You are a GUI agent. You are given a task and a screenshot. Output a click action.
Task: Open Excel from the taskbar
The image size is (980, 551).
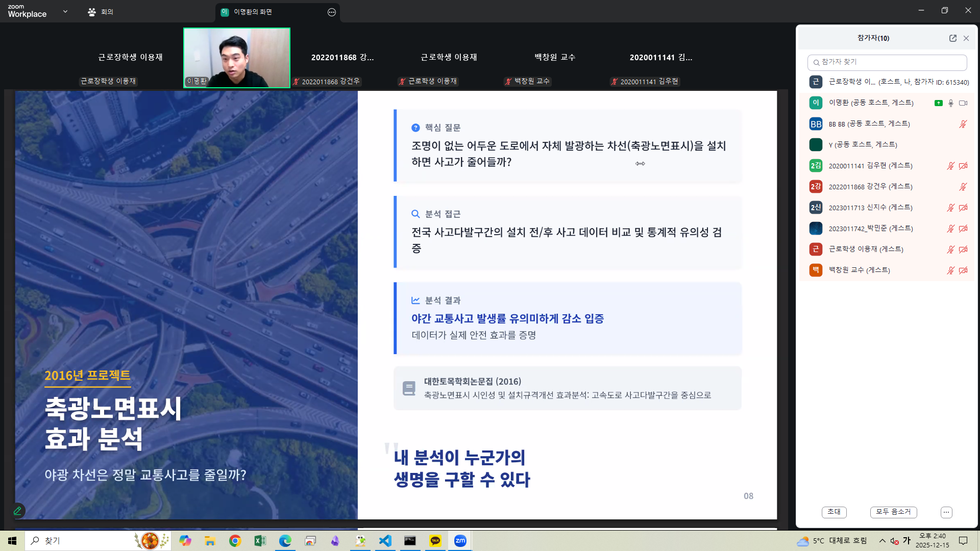click(x=260, y=541)
